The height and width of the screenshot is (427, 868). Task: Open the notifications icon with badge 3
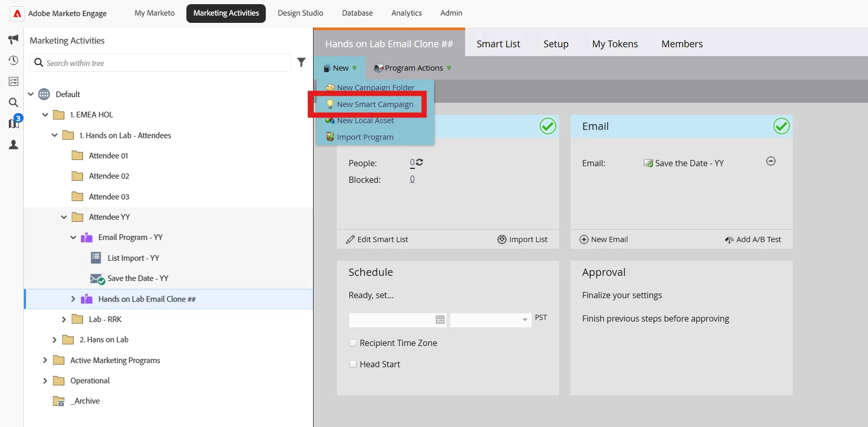click(x=14, y=123)
